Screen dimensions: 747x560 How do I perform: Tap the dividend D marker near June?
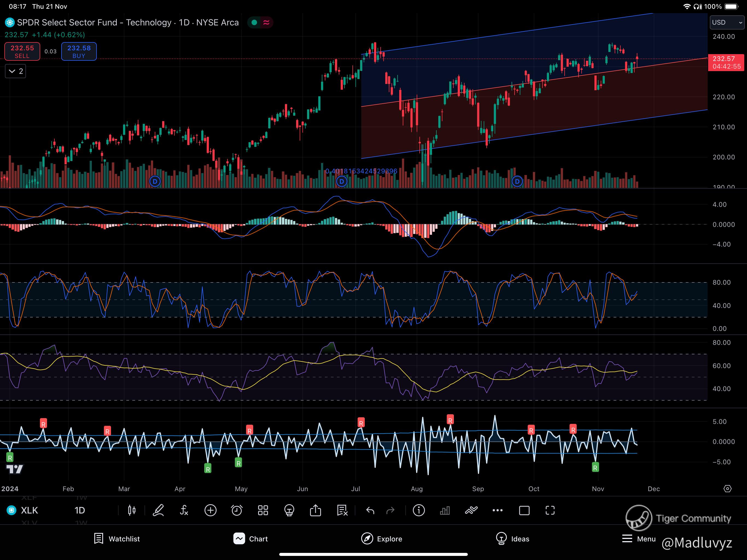coord(342,182)
